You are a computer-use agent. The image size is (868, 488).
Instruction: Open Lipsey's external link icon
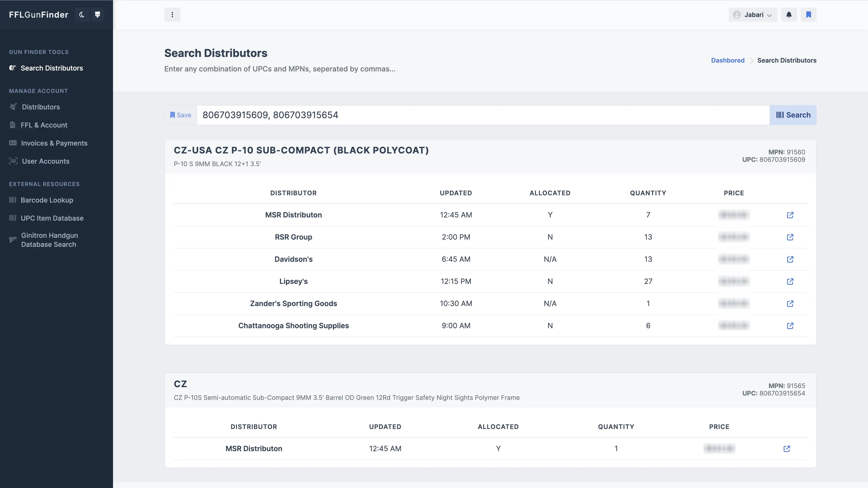pyautogui.click(x=790, y=281)
